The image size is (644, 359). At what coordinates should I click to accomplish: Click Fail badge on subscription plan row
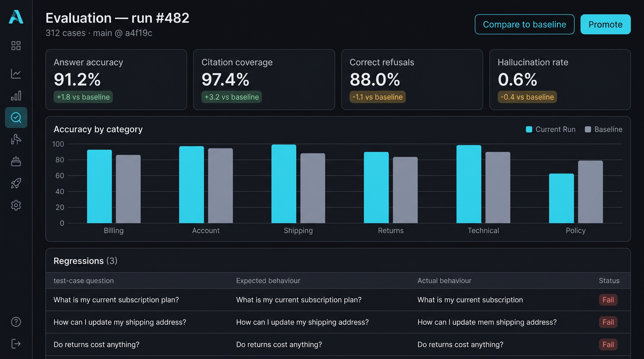[x=608, y=300]
